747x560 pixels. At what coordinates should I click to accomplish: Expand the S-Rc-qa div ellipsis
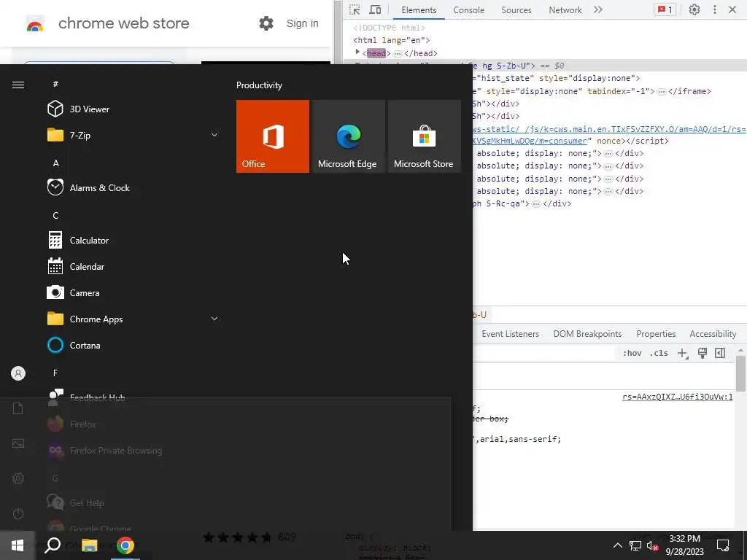coord(536,204)
